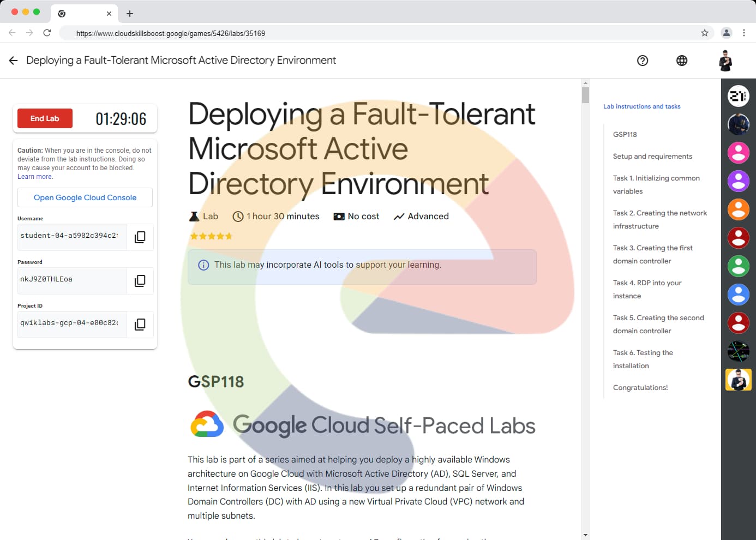
Task: Open the profile photo in the page header
Action: click(x=725, y=61)
